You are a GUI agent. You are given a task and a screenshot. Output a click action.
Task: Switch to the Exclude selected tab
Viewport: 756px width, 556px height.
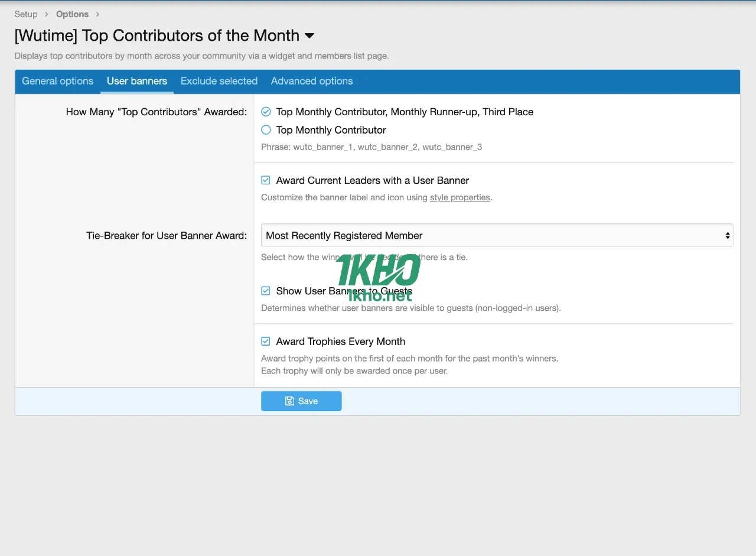tap(219, 81)
